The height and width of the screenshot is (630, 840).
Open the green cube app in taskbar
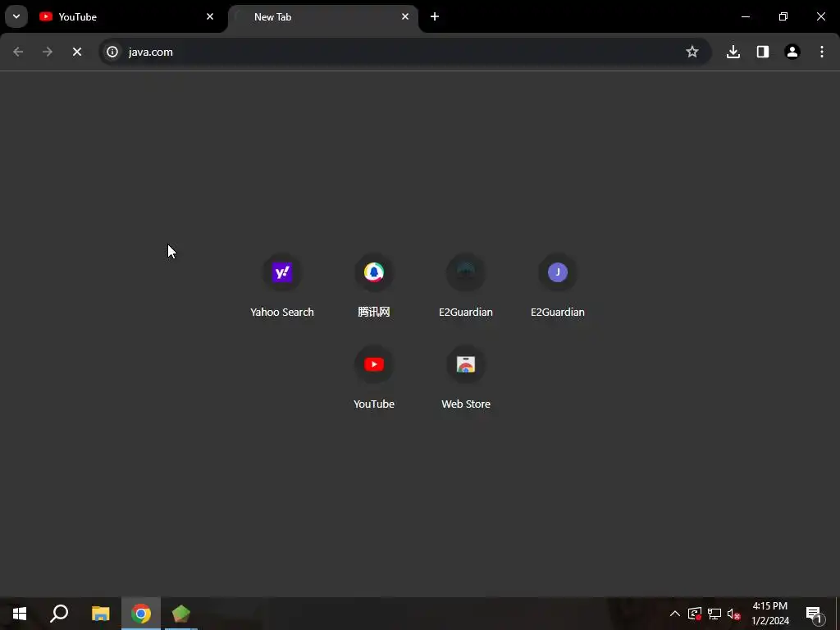point(181,614)
